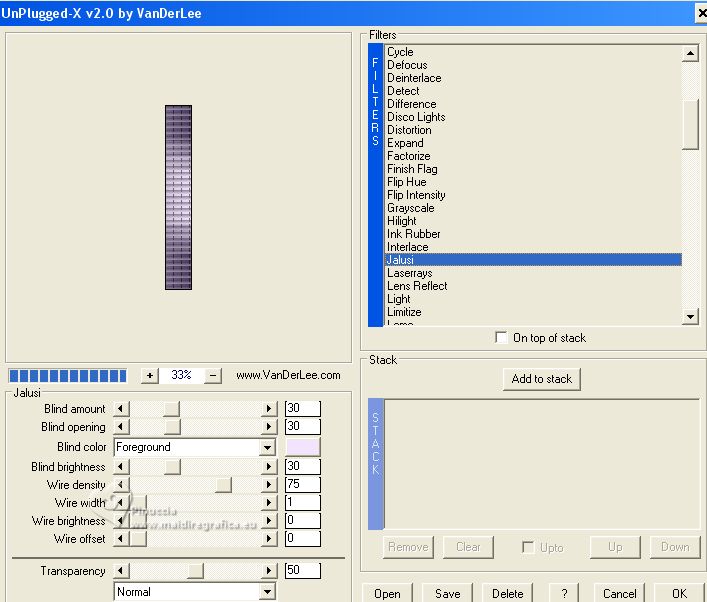
Task: Click left arrow of Wire offset slider
Action: [x=121, y=538]
